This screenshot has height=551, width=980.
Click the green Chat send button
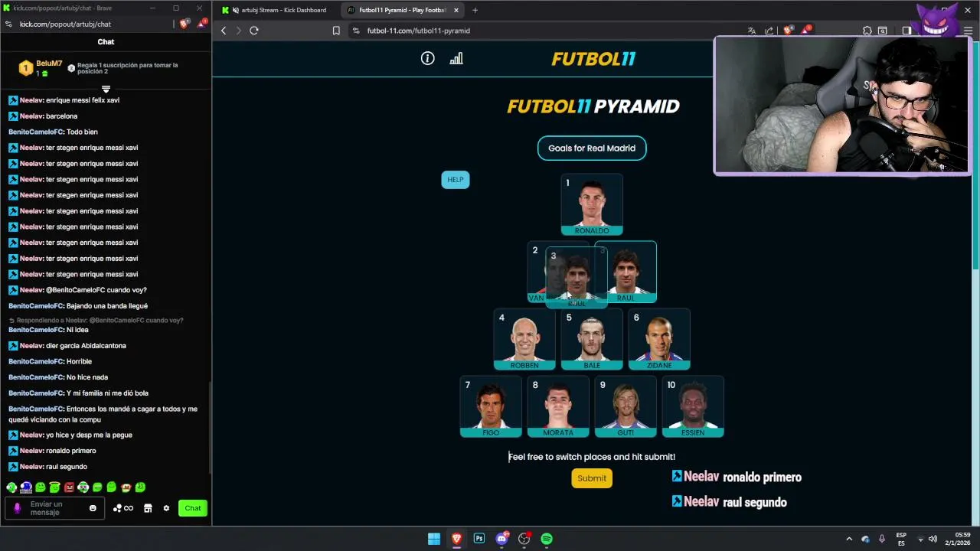click(x=193, y=508)
